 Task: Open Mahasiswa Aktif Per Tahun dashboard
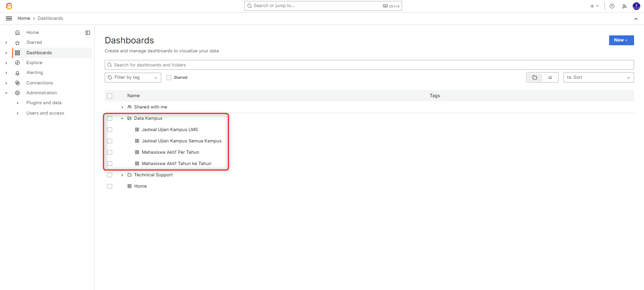[x=170, y=152]
